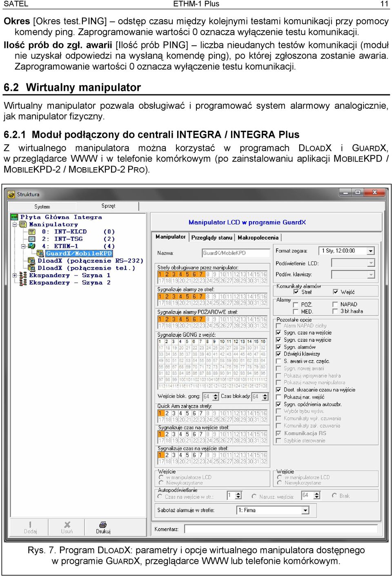Enable Pokazuj nar. wejść checkbox
Viewport: 392px width, 576px height.
pyautogui.click(x=279, y=397)
